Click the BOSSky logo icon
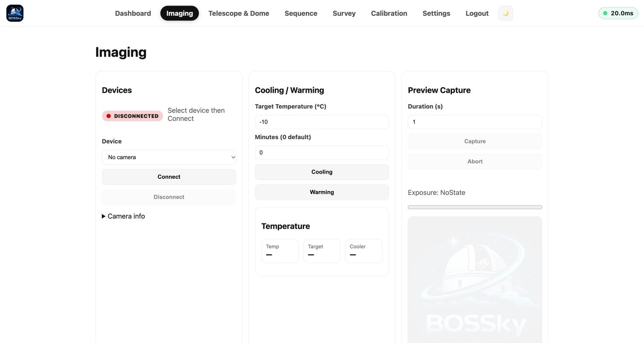The image size is (644, 343). (x=15, y=13)
